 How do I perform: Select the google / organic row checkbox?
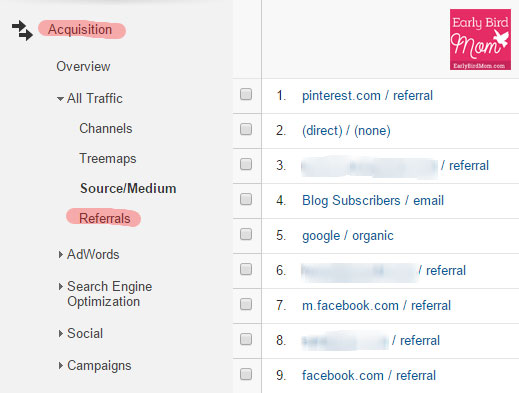click(x=246, y=234)
